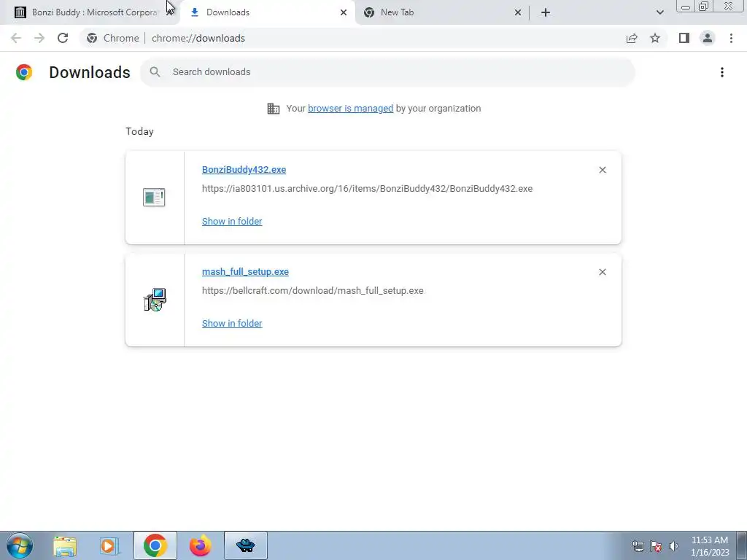Click the bellcraft.com source URL text
The image size is (747, 560).
312,290
